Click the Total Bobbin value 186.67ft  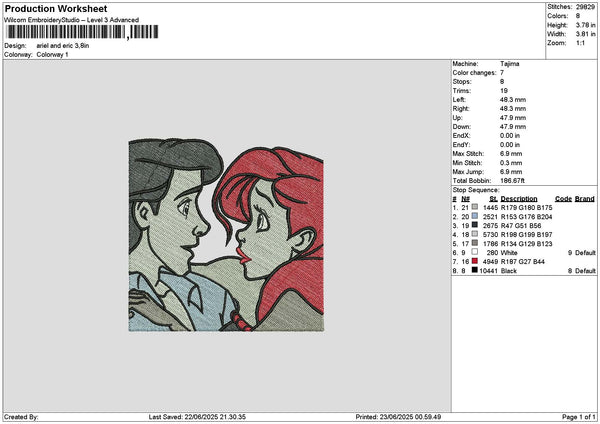(x=512, y=181)
